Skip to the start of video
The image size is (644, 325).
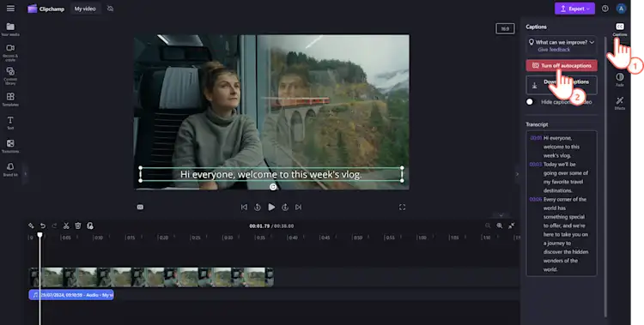pyautogui.click(x=244, y=208)
